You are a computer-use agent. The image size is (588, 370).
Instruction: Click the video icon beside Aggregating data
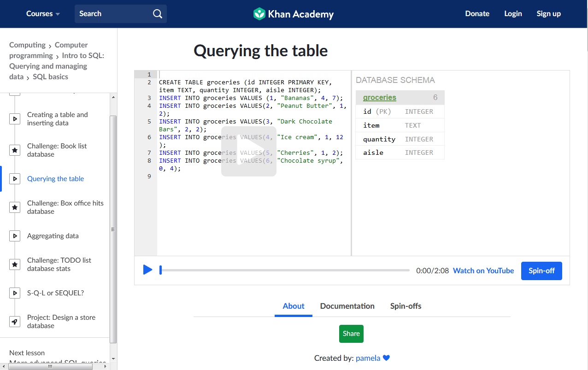click(15, 236)
